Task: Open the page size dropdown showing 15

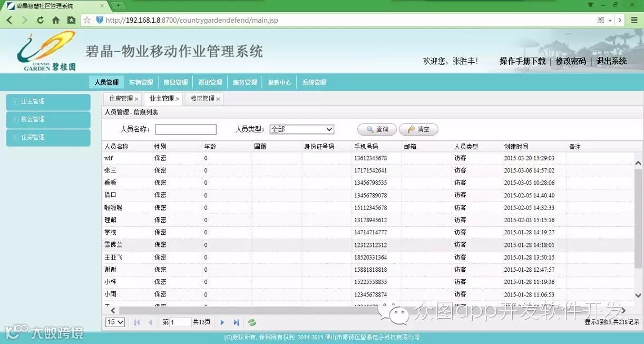Action: click(x=115, y=322)
